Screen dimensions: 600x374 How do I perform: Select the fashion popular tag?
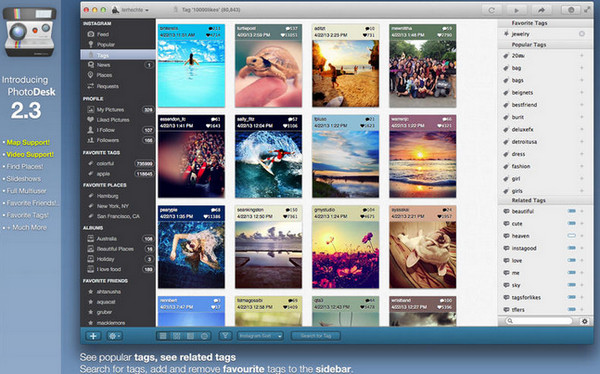(521, 167)
